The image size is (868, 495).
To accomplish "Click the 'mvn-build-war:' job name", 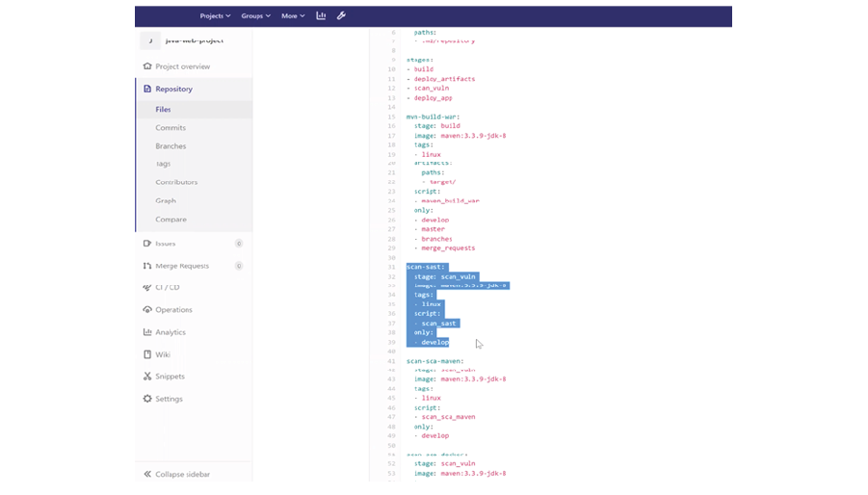I will pyautogui.click(x=433, y=117).
